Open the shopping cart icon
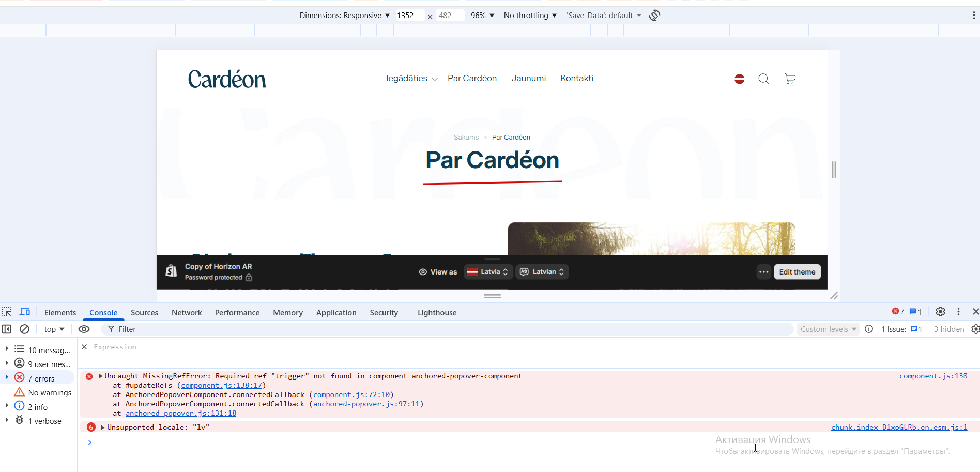 point(790,79)
